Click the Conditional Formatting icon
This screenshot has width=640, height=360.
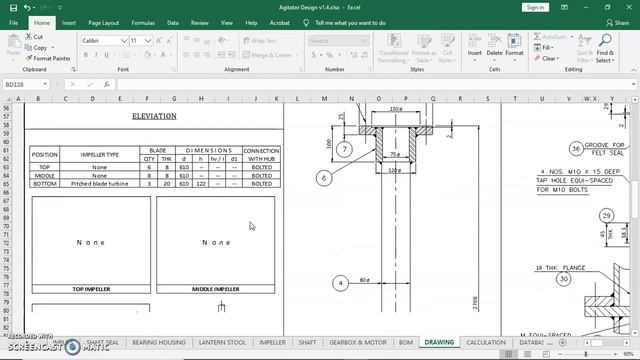pyautogui.click(x=394, y=41)
